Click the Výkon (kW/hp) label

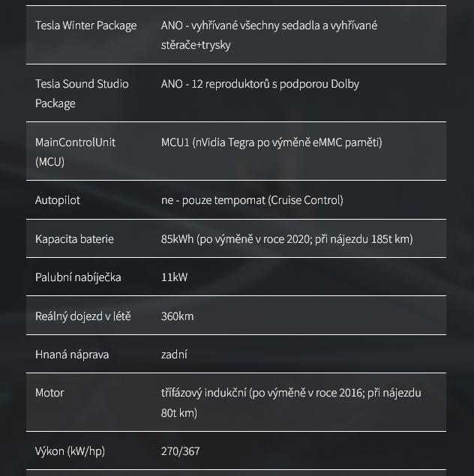(70, 451)
